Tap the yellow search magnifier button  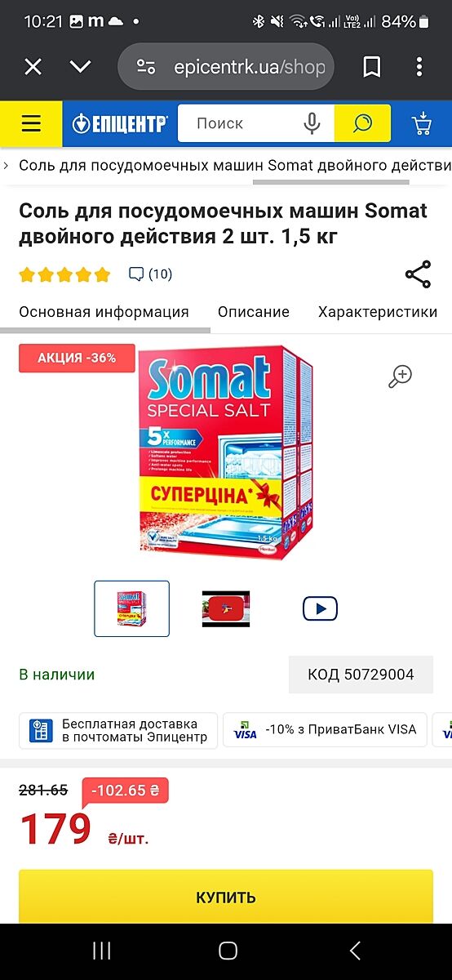[x=362, y=124]
